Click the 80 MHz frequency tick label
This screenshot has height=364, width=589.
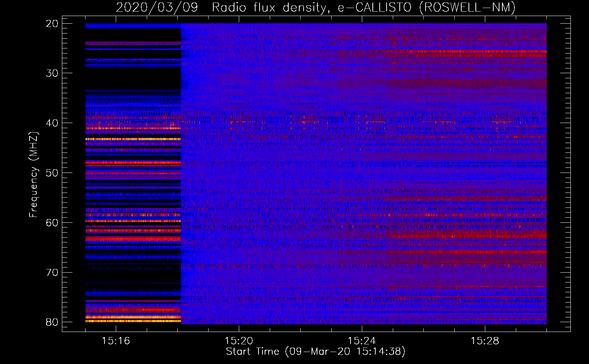coord(52,323)
